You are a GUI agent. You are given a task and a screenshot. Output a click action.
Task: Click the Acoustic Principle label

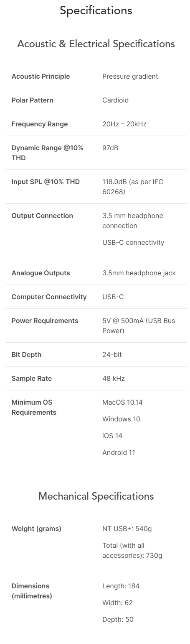[x=41, y=76]
